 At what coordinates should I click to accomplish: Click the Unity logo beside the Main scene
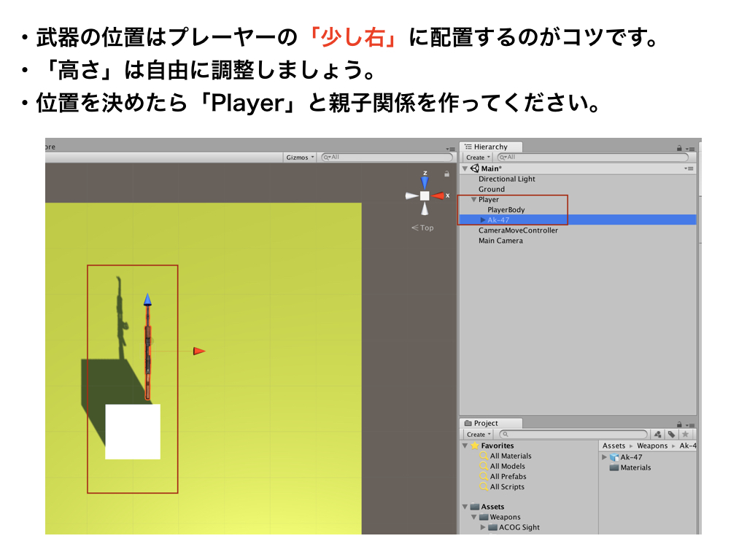point(474,168)
